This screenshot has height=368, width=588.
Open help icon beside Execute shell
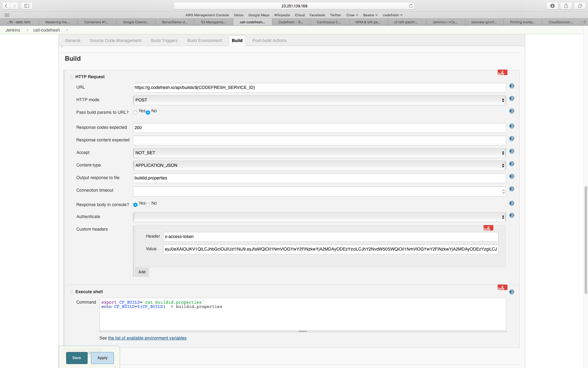(x=511, y=292)
